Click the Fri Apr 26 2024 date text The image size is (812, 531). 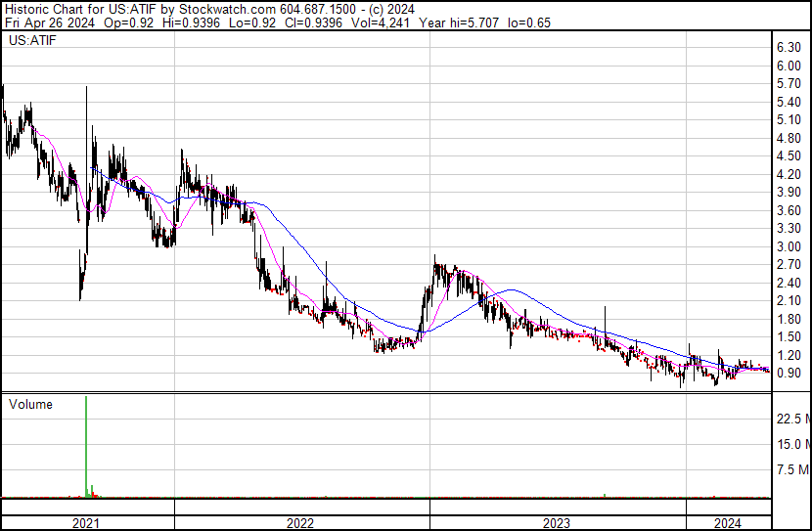click(50, 22)
